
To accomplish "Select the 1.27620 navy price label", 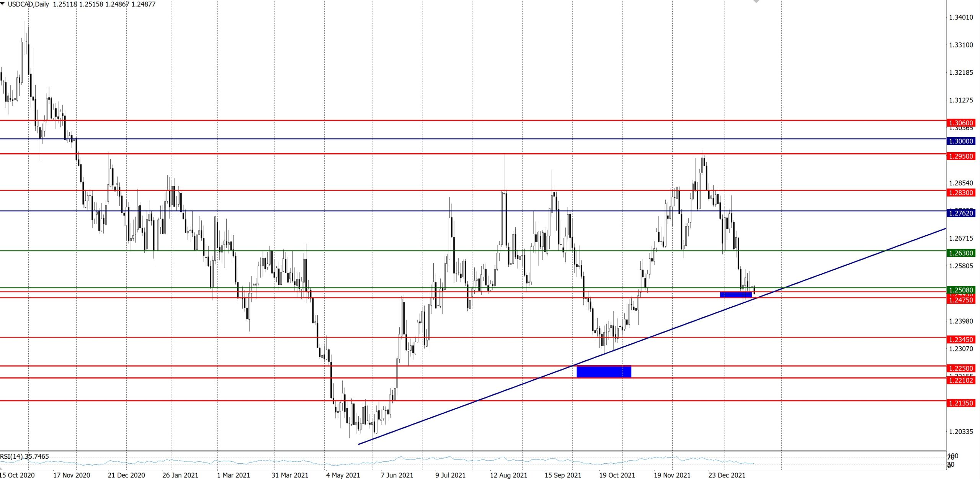I will tap(961, 213).
